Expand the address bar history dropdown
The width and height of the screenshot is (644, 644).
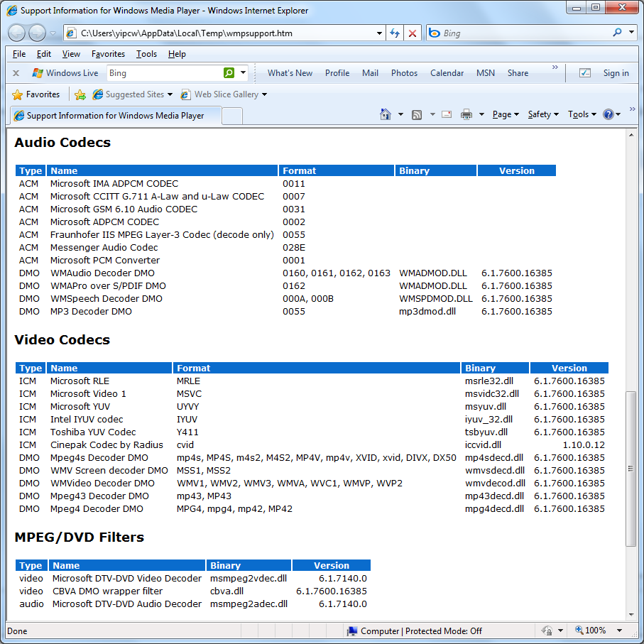click(379, 33)
